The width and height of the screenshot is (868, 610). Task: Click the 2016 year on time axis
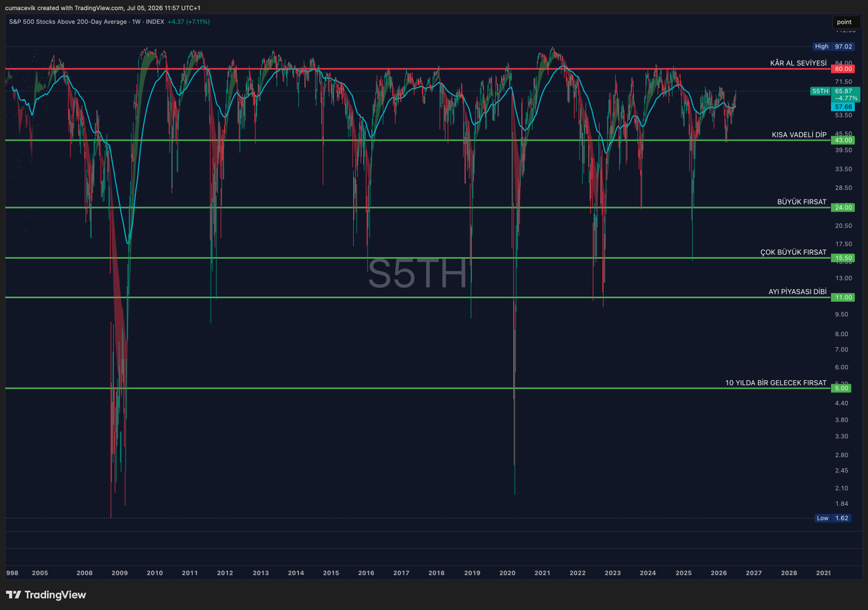point(366,573)
